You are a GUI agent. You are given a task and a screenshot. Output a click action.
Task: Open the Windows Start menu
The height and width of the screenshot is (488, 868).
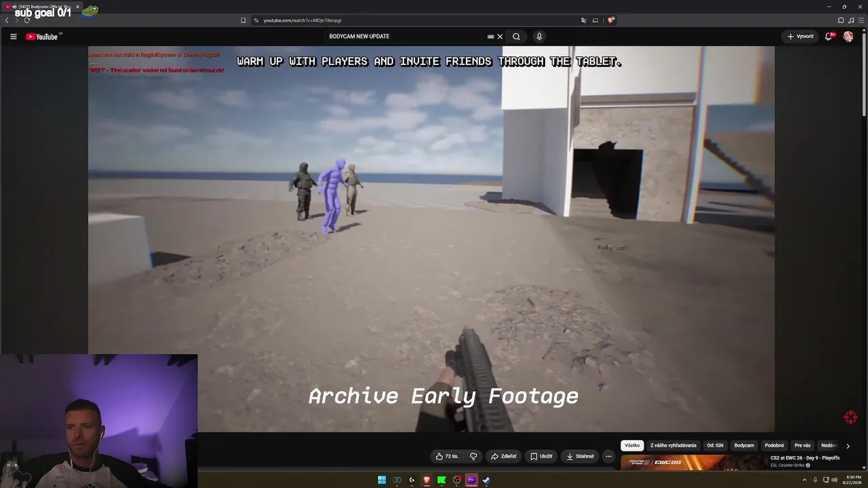tap(382, 481)
